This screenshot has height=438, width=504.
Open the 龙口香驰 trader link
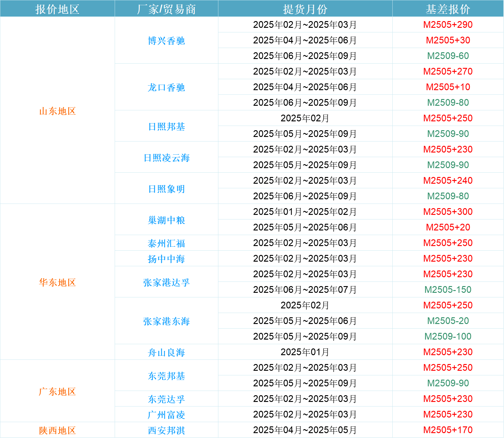(166, 87)
